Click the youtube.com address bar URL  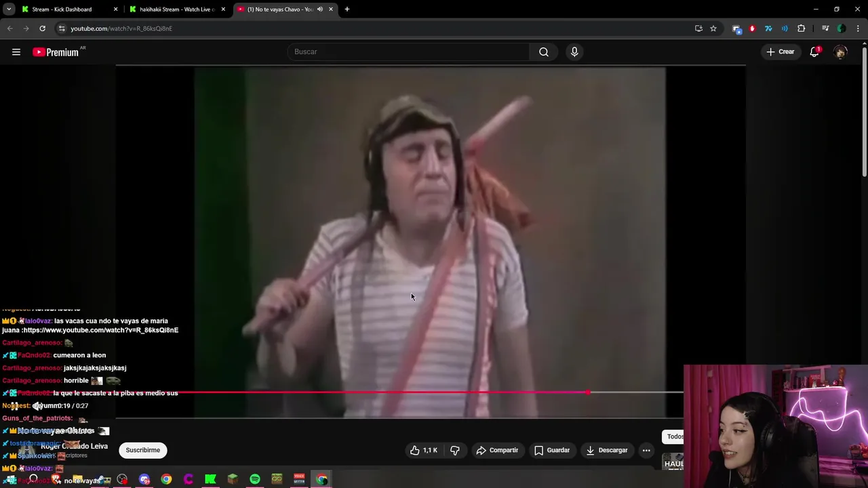pos(121,28)
